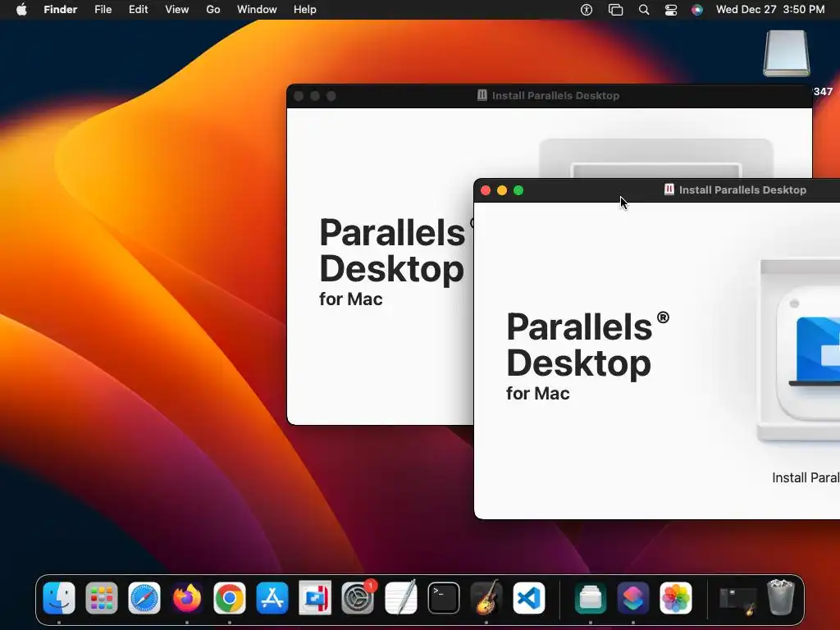Click the date and time in menu bar

tap(769, 10)
